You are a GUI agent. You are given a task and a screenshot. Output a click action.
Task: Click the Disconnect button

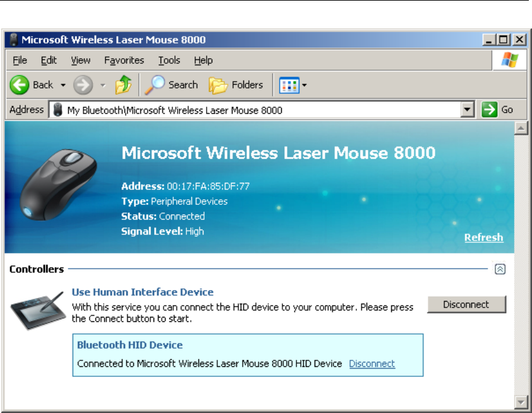(466, 304)
